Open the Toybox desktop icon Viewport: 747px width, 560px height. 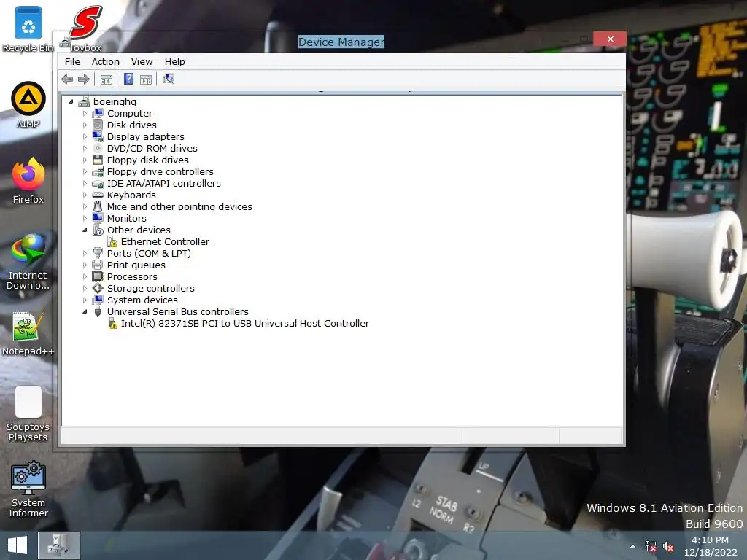[86, 29]
